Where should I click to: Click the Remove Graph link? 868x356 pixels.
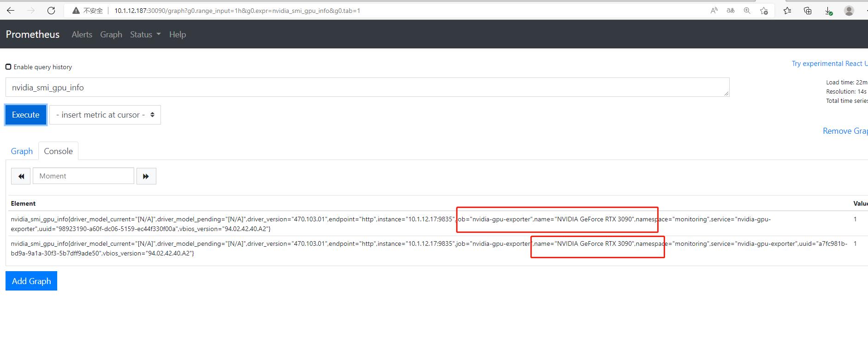tap(845, 131)
